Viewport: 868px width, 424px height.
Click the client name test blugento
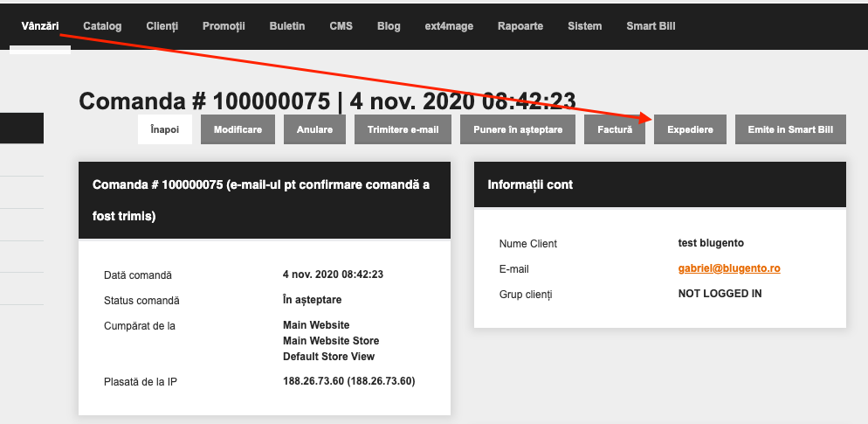(x=712, y=243)
